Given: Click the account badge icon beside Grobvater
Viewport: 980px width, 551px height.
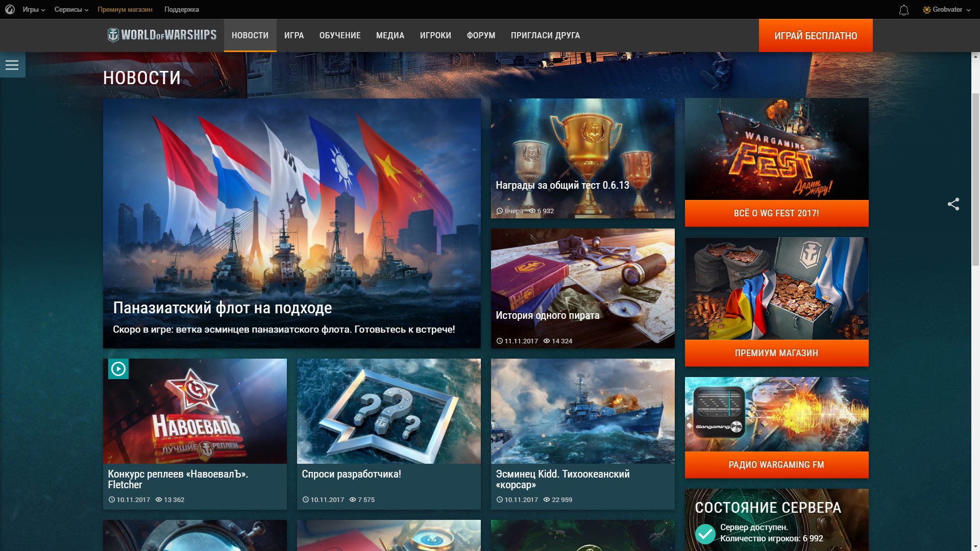Looking at the screenshot, I should click(926, 10).
